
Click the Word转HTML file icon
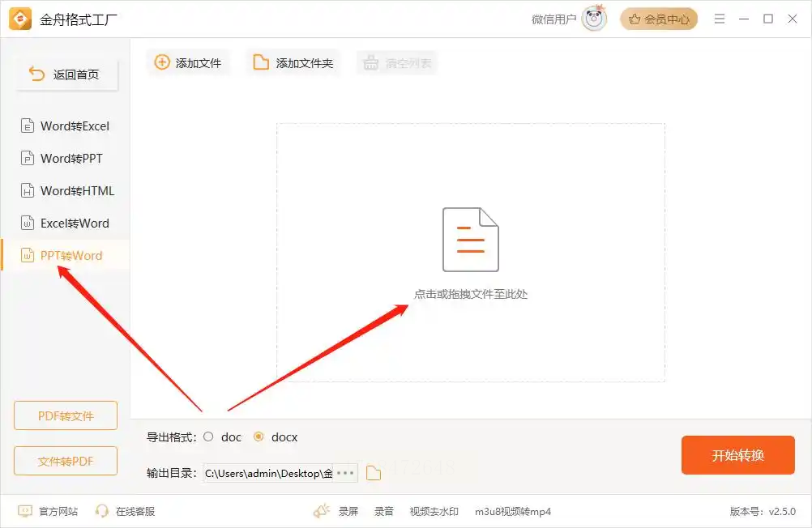[x=28, y=190]
